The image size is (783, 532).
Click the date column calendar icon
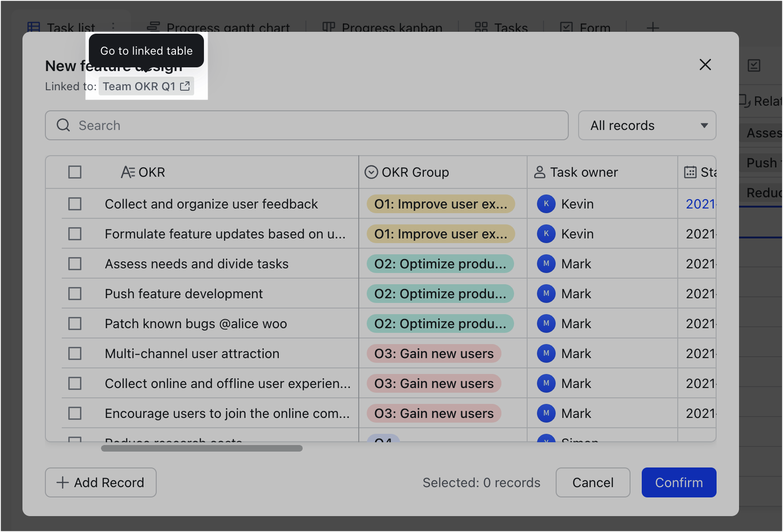click(690, 173)
